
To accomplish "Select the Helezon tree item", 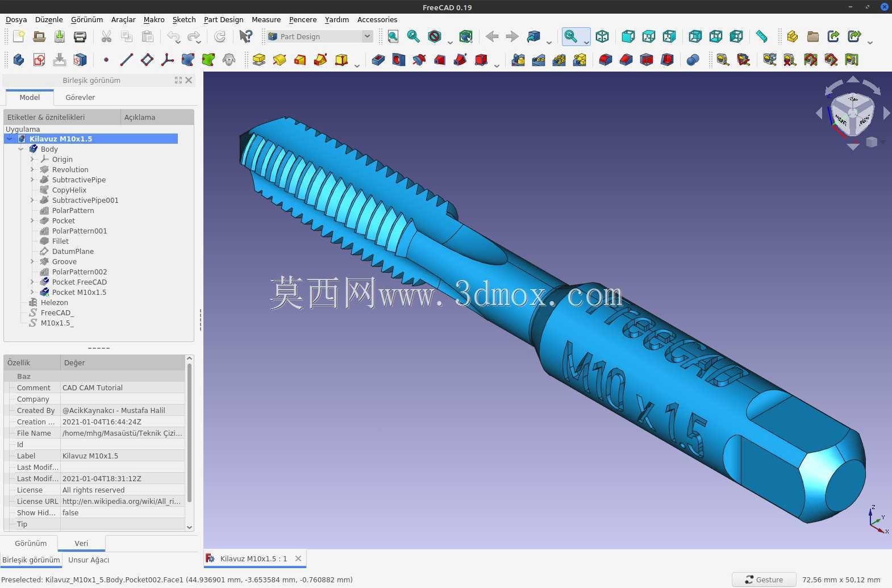I will coord(54,302).
